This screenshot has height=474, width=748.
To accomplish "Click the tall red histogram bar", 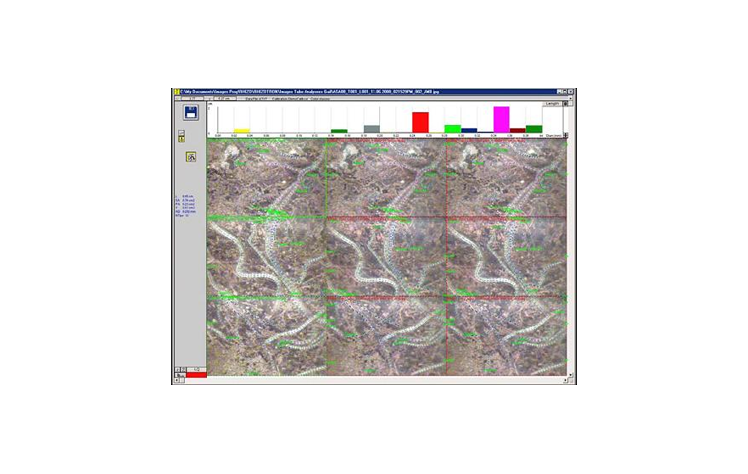I will pos(420,122).
